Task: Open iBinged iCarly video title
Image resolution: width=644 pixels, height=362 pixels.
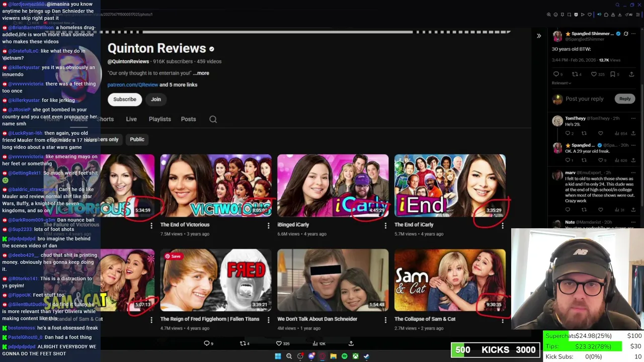Action: click(x=293, y=225)
